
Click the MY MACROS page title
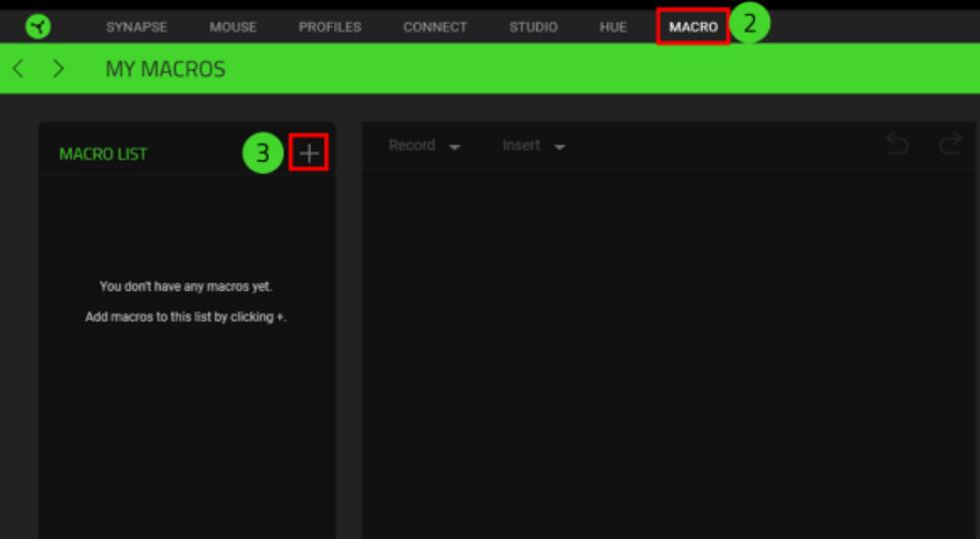tap(165, 69)
